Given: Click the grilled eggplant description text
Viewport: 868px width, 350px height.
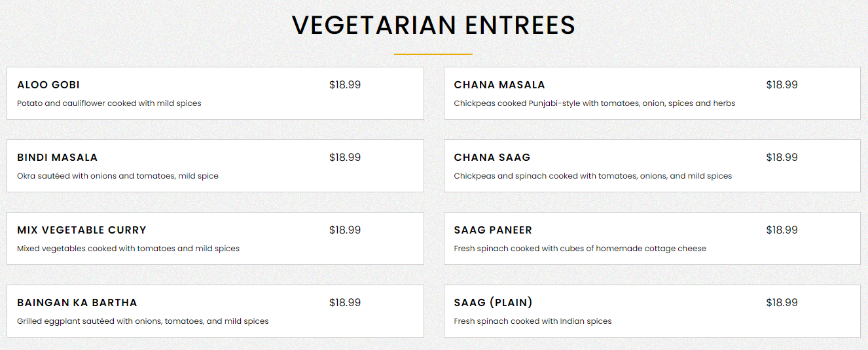Looking at the screenshot, I should (143, 321).
